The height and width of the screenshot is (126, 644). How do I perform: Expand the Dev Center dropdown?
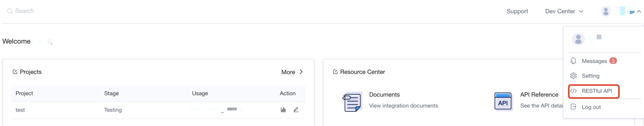(x=564, y=11)
